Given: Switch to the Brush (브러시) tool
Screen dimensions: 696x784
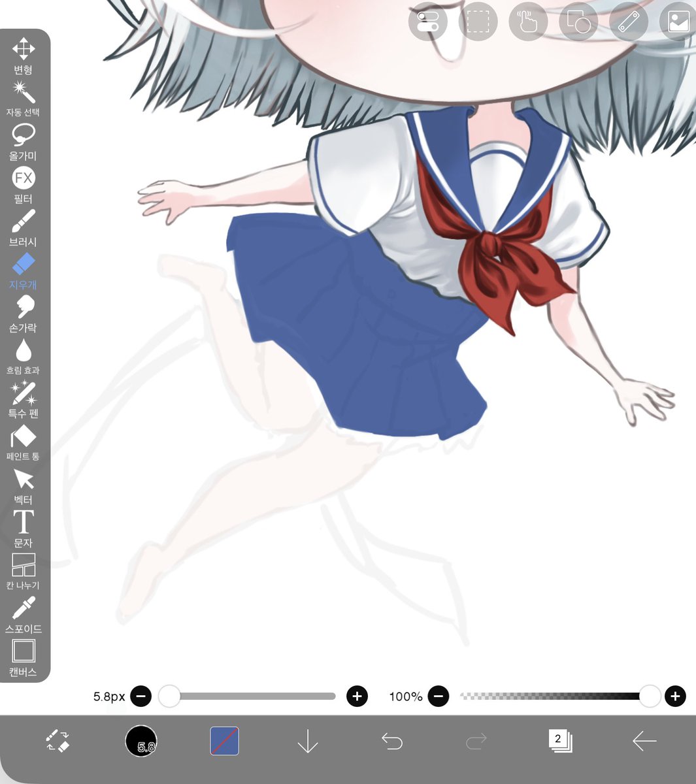Looking at the screenshot, I should point(24,228).
